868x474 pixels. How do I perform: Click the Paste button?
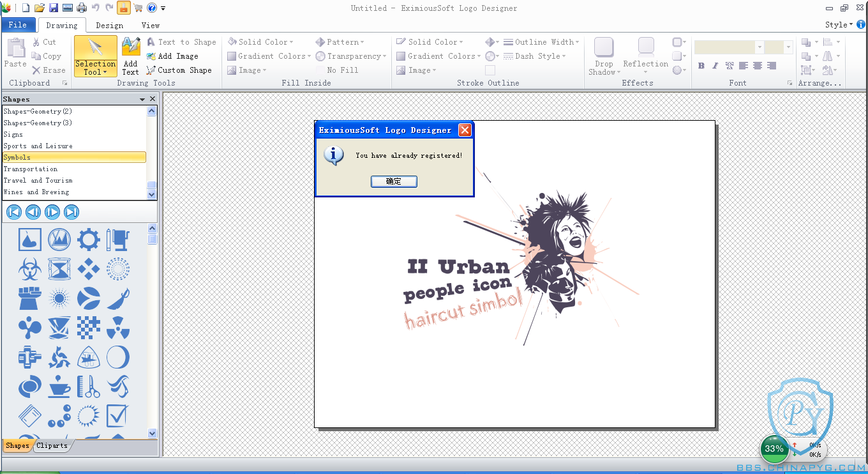point(15,52)
